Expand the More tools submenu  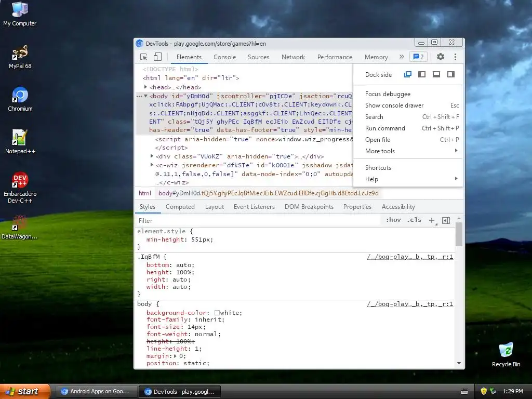tap(408, 151)
